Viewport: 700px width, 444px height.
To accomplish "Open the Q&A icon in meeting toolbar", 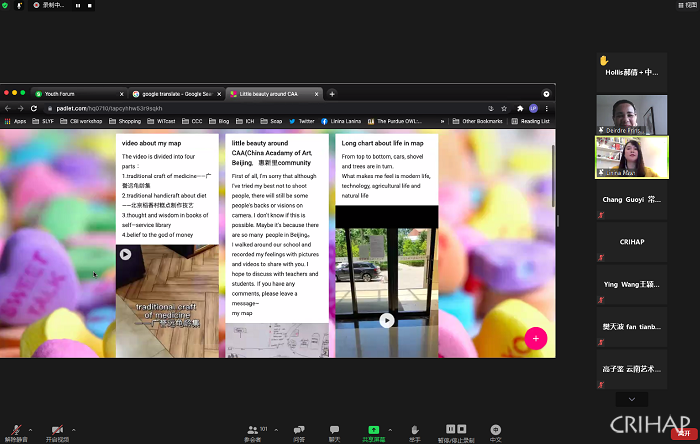I will tap(299, 429).
